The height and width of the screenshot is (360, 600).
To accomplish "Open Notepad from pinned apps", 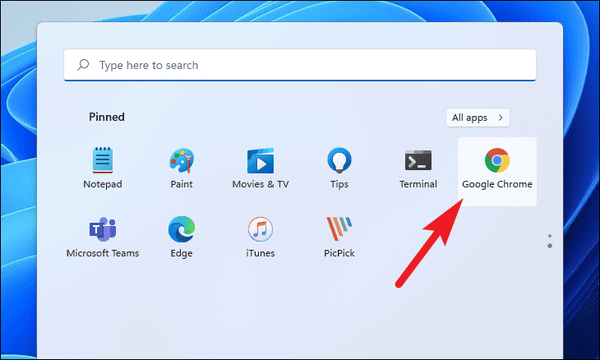I will [103, 168].
